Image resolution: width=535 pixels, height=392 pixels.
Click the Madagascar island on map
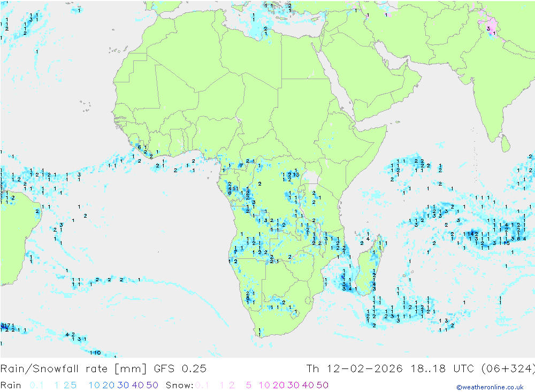tap(369, 266)
